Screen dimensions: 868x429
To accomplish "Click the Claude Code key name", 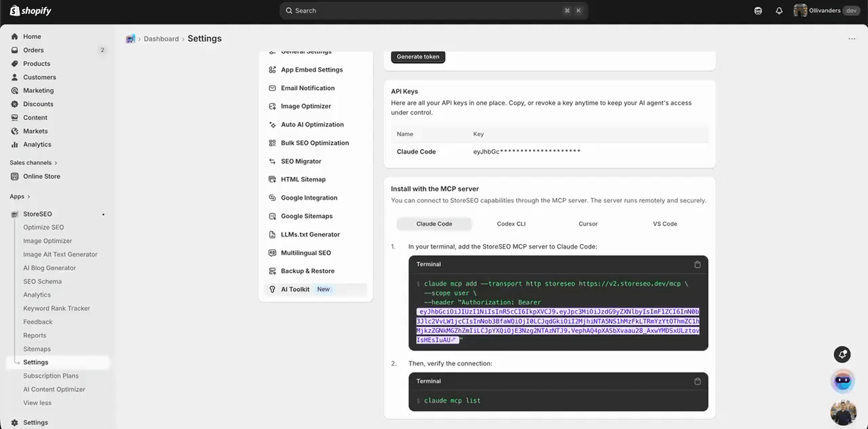I will [416, 152].
